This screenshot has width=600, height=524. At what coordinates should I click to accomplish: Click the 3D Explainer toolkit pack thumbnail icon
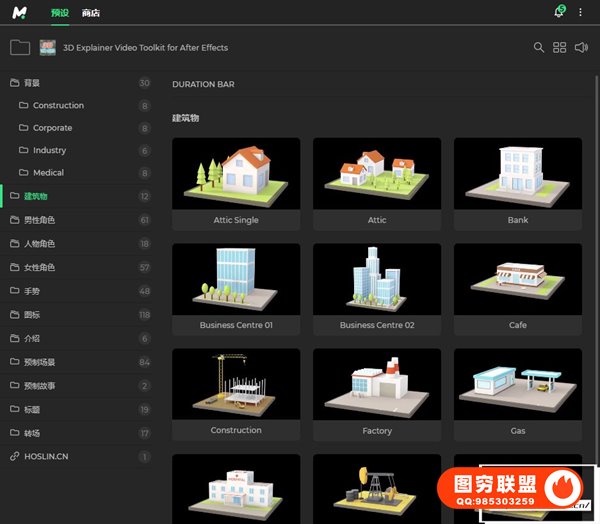(x=47, y=47)
